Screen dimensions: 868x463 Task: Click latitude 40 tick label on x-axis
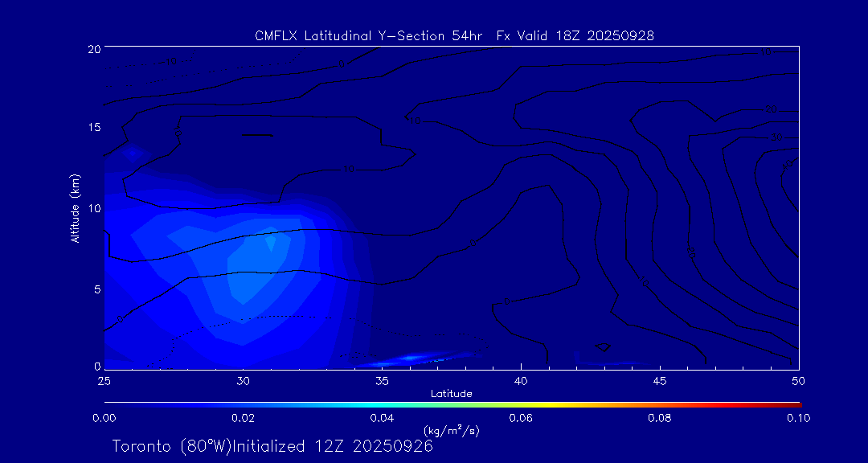521,380
